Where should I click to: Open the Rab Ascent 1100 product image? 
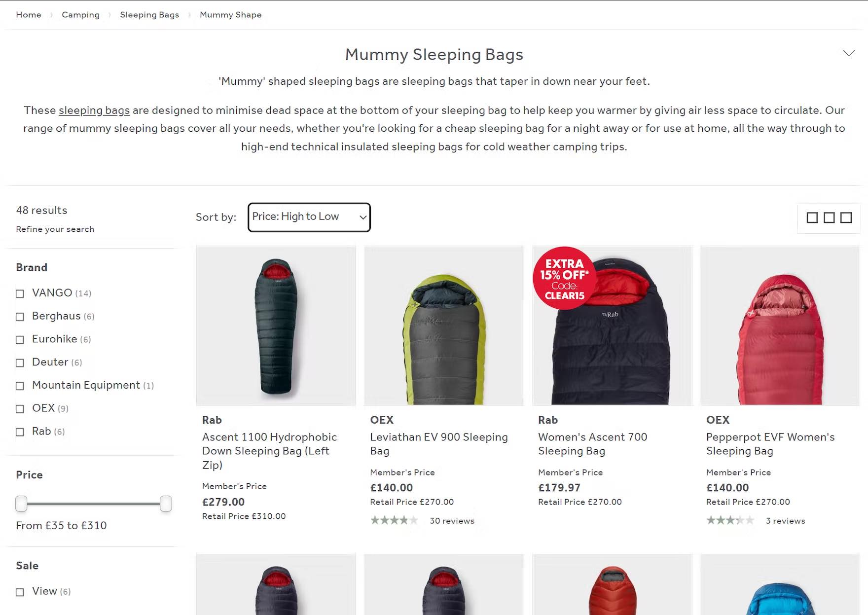click(x=276, y=326)
